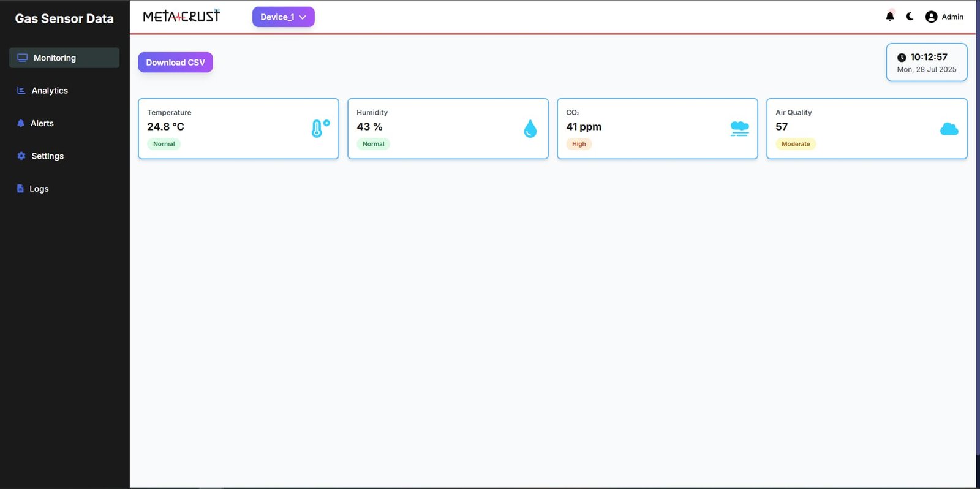Open the Device_1 dropdown
980x489 pixels.
(277, 17)
